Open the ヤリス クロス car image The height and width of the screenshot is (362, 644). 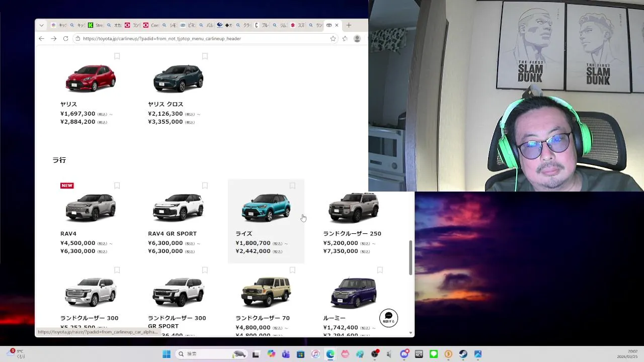[x=178, y=78]
